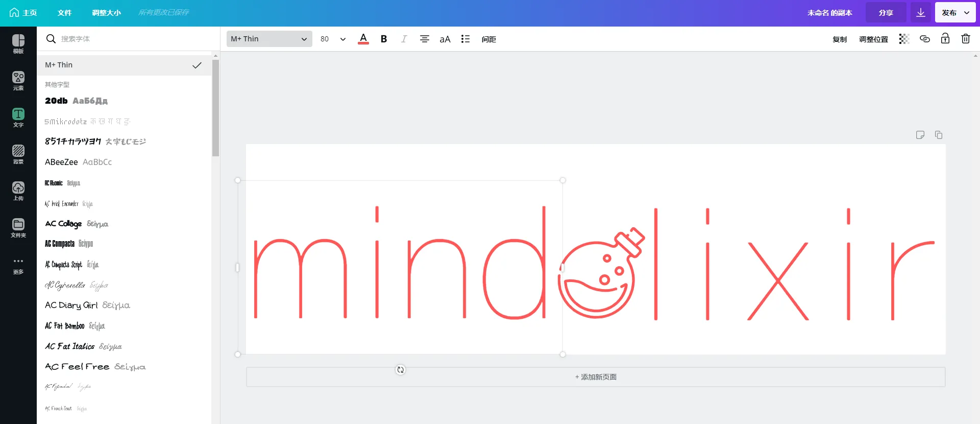
Task: Lock the selected element
Action: point(945,39)
